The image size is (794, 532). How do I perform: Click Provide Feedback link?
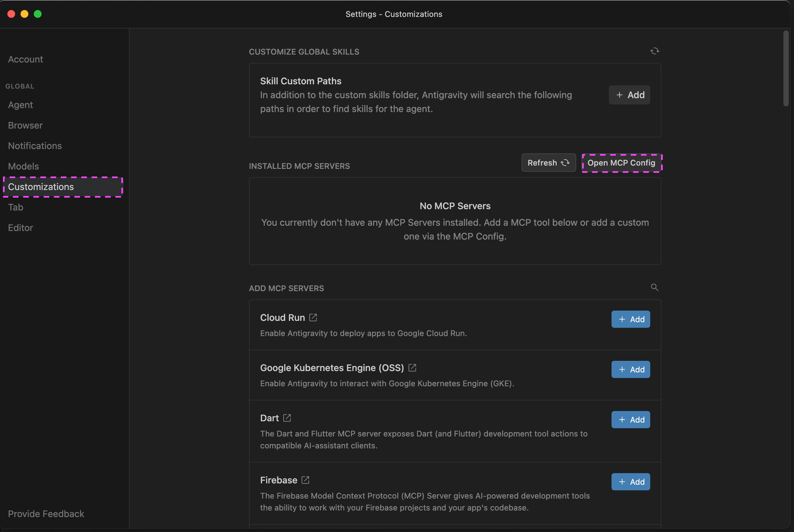(x=46, y=514)
